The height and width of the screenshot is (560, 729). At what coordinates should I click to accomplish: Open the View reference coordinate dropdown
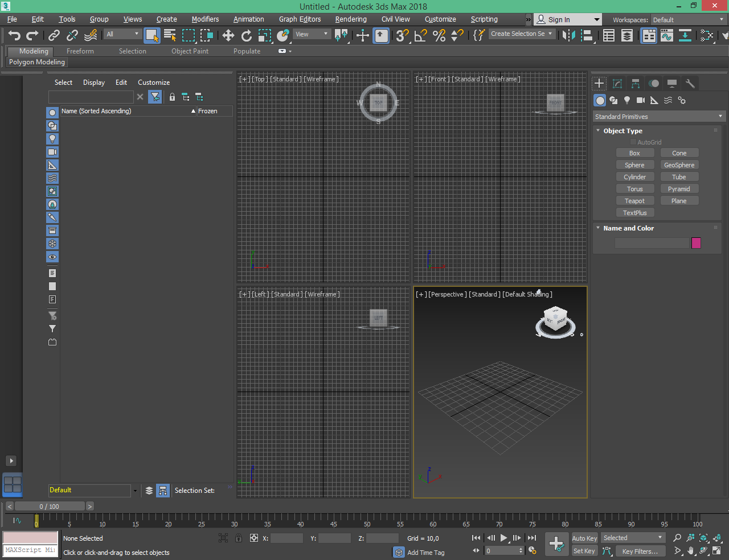(x=312, y=34)
